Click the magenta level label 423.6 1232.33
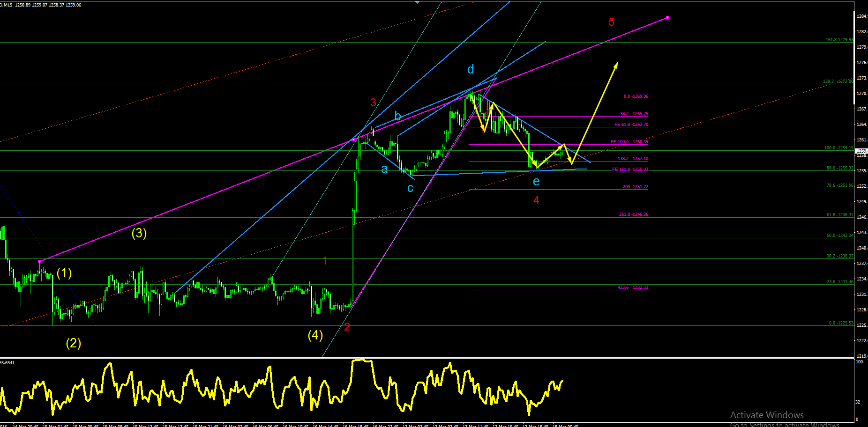The image size is (868, 427). (633, 287)
